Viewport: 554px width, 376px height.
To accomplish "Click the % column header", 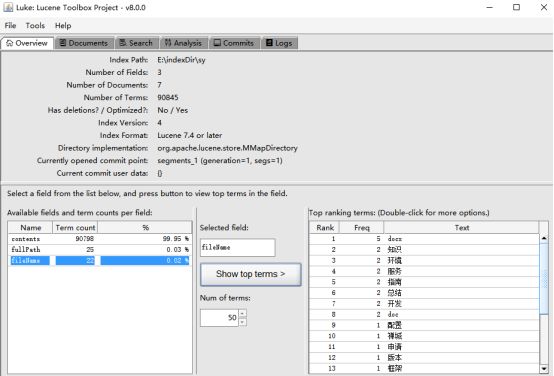I will pos(145,228).
